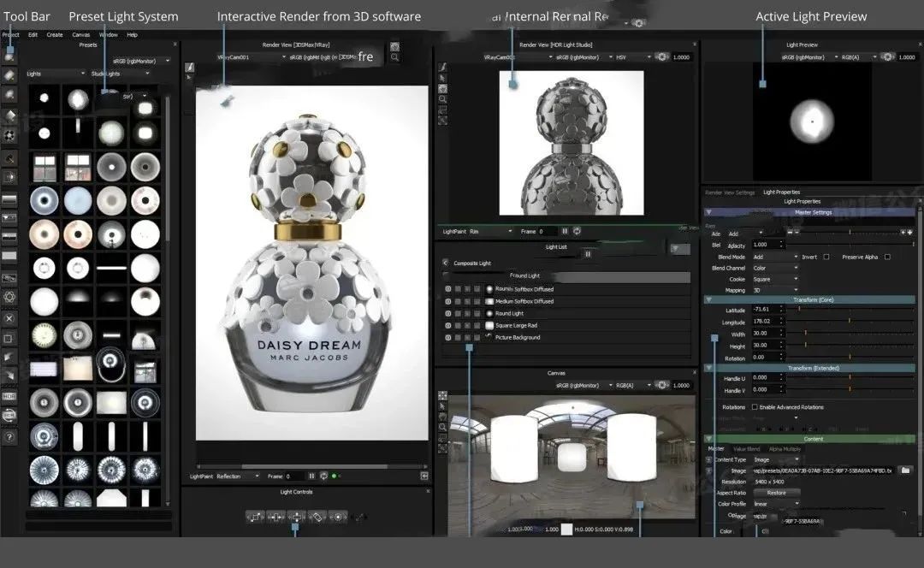Open the Canvas menu
Viewport: 924px width, 568px height.
pyautogui.click(x=80, y=35)
